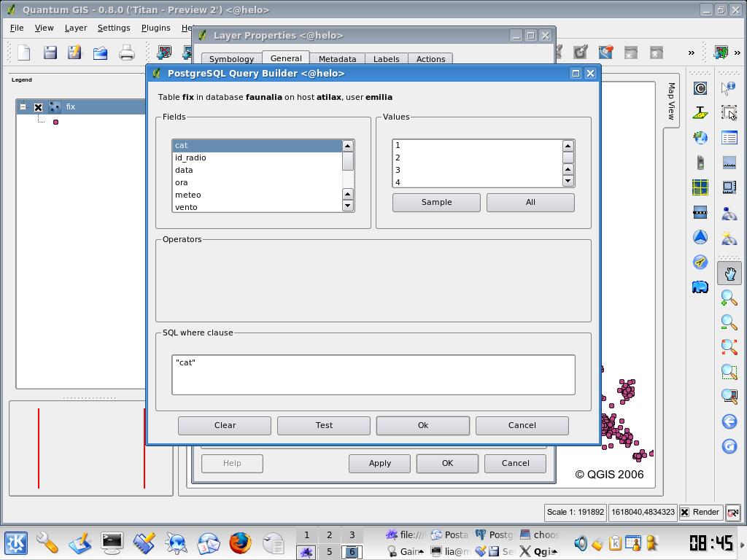The width and height of the screenshot is (747, 560).
Task: Collapse the fix layer tree node
Action: (23, 107)
